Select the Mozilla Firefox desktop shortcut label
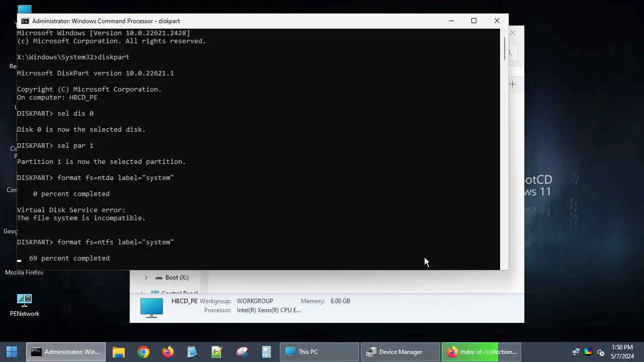This screenshot has height=362, width=644. pos(24,273)
